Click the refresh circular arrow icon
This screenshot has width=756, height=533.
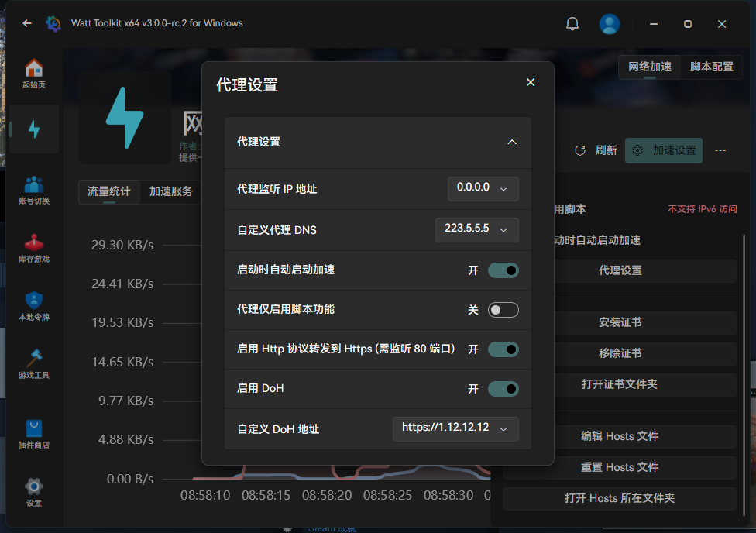tap(580, 150)
